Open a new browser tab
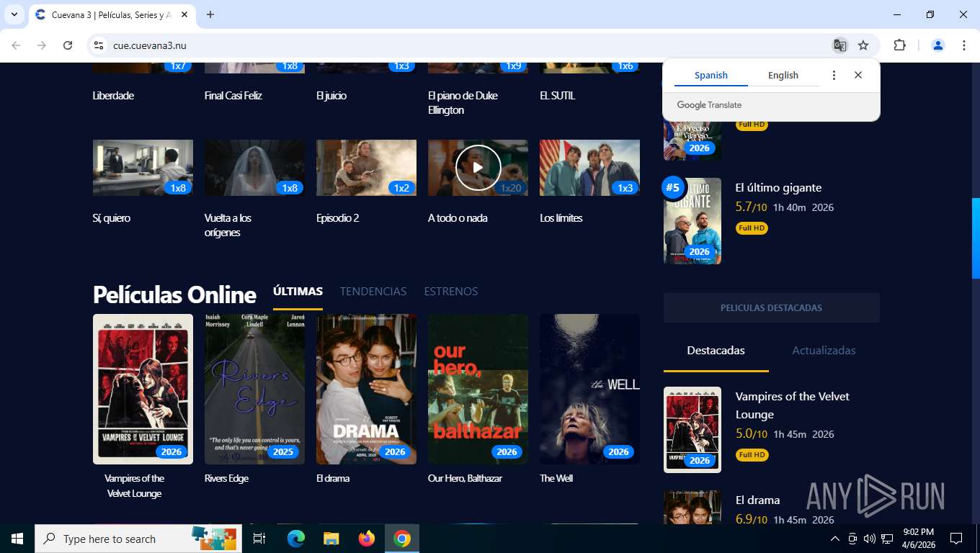This screenshot has height=553, width=980. [210, 14]
